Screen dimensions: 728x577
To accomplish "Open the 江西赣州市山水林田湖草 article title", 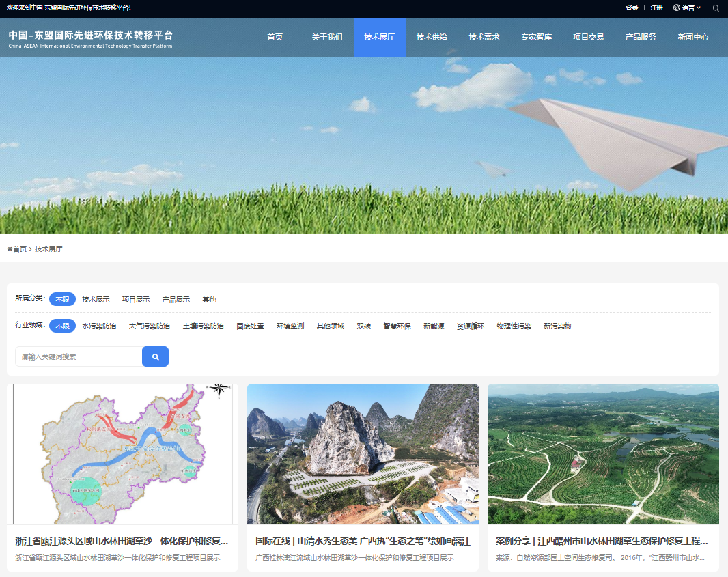I will (x=602, y=541).
